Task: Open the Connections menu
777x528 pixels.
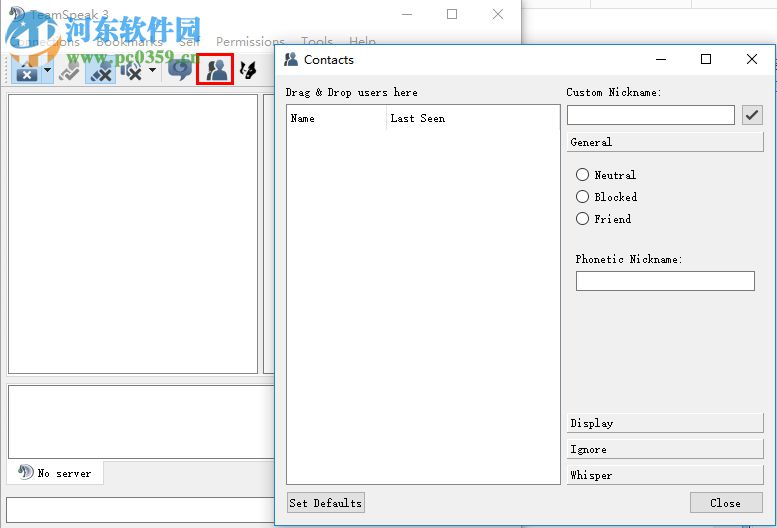Action: click(x=46, y=42)
